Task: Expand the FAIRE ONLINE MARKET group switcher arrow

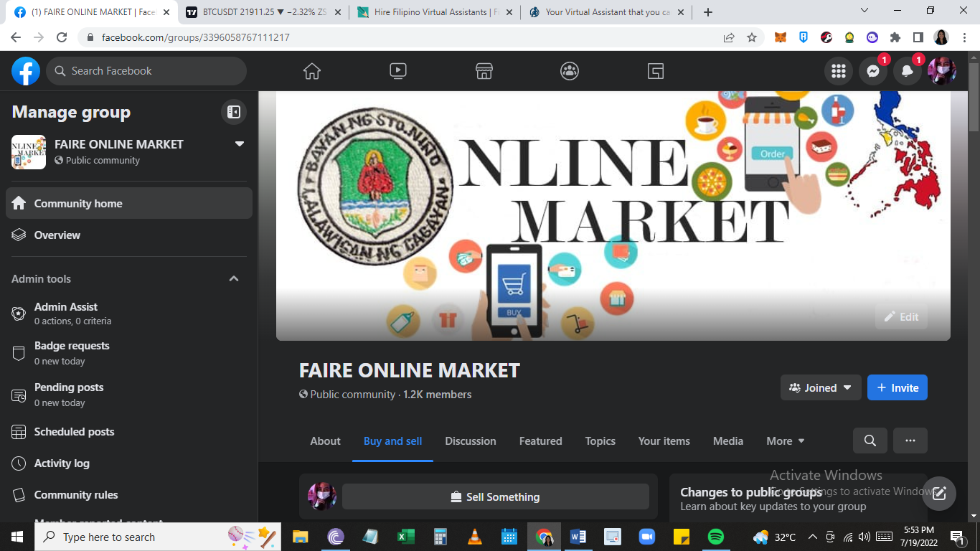Action: [x=240, y=143]
